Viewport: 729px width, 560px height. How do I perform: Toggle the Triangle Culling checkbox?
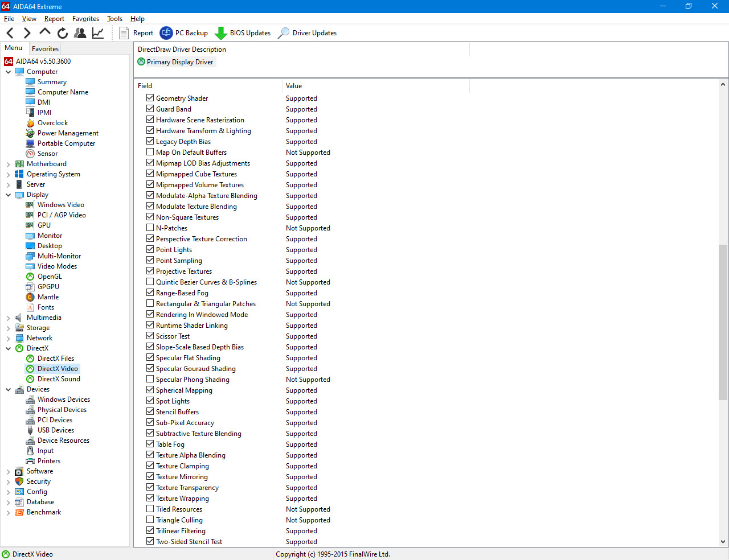coord(150,520)
